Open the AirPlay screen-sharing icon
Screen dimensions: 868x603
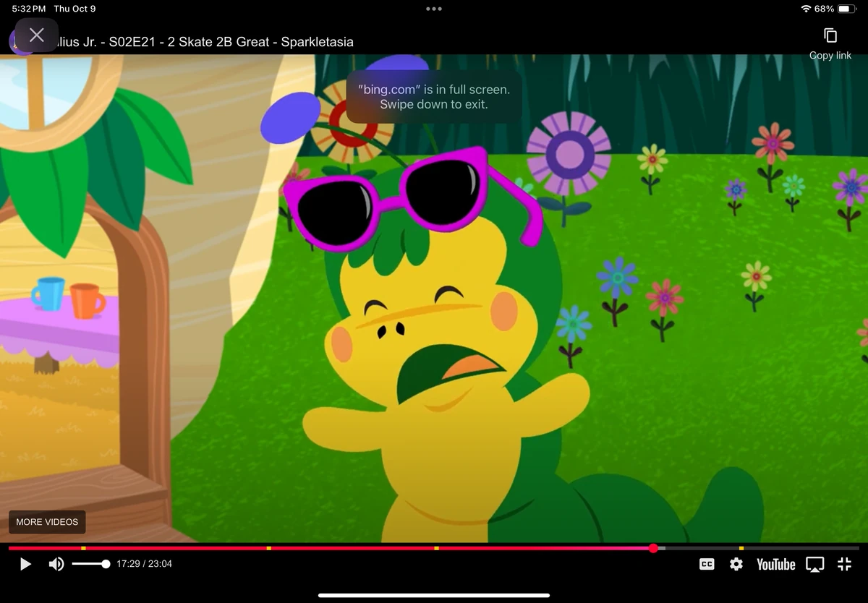pyautogui.click(x=815, y=564)
